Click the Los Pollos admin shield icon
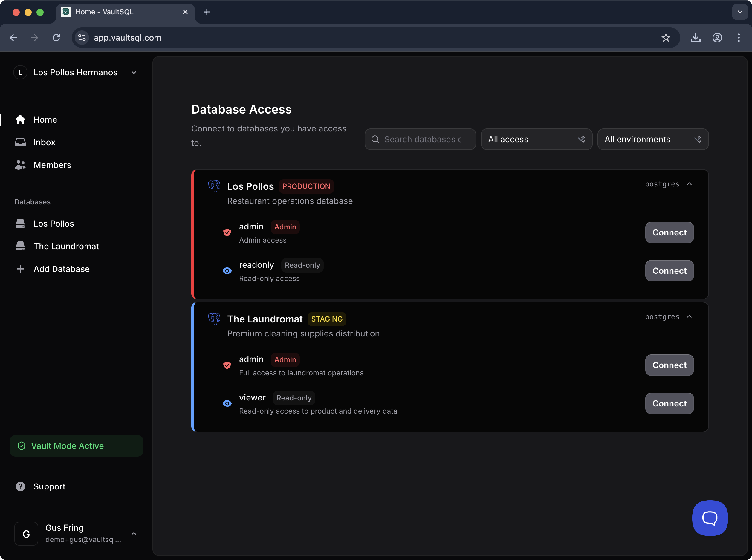Image resolution: width=752 pixels, height=560 pixels. point(227,232)
